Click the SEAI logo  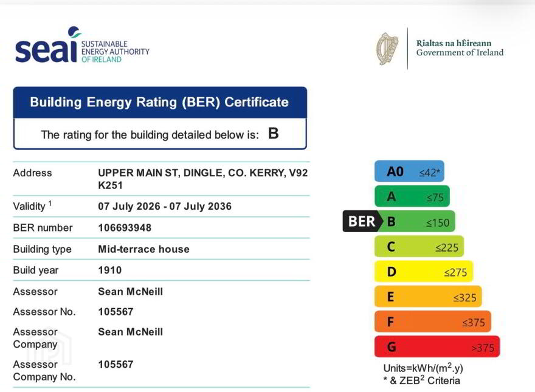point(82,45)
